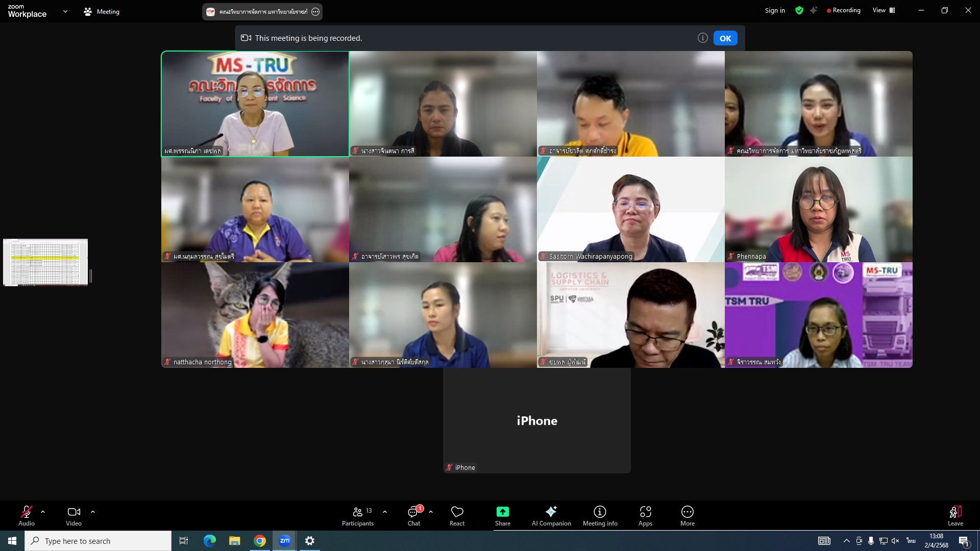This screenshot has width=980, height=551.
Task: Dismiss recording notice with OK
Action: 725,38
